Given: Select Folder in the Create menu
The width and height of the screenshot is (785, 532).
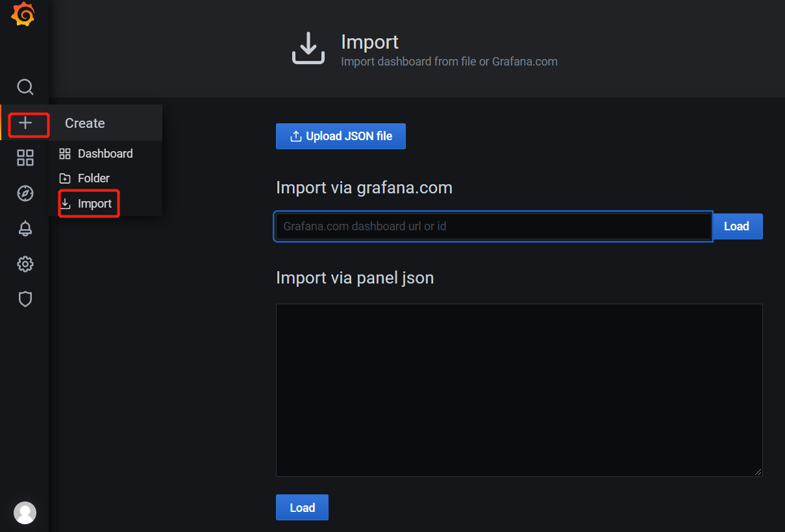Looking at the screenshot, I should click(x=105, y=178).
